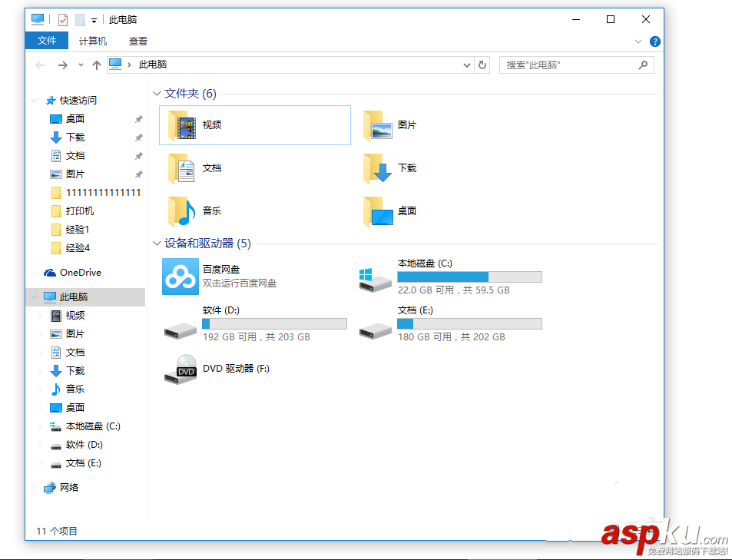Collapse the 设备和驱动器 section
Image resolution: width=732 pixels, height=560 pixels.
[x=156, y=244]
